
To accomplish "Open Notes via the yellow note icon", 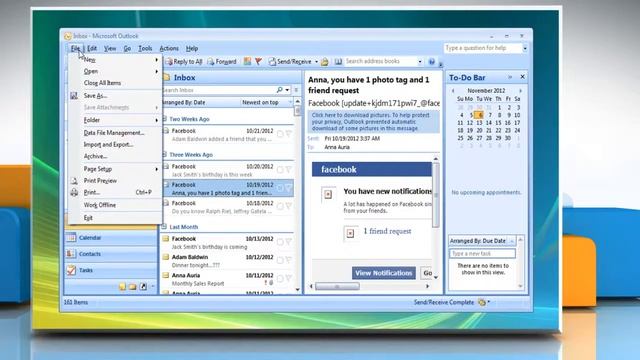I will (x=122, y=287).
